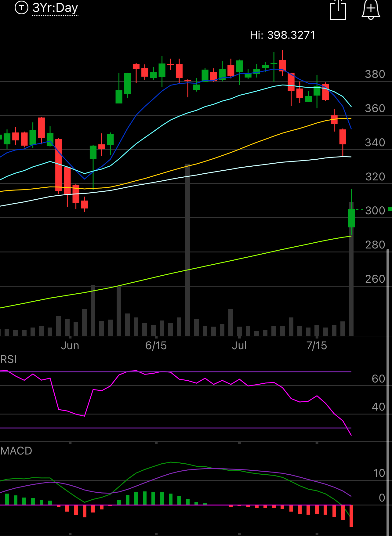Viewport: 392px width, 536px height.
Task: Tap the tallest volume bar after 6/15
Action: pos(187,250)
